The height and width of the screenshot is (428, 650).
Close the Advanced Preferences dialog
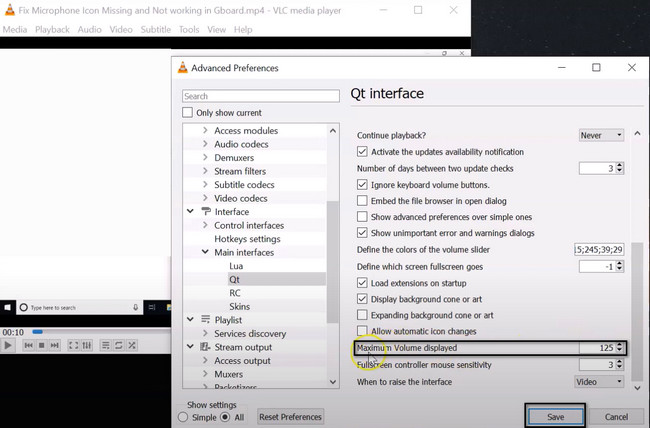[x=631, y=67]
